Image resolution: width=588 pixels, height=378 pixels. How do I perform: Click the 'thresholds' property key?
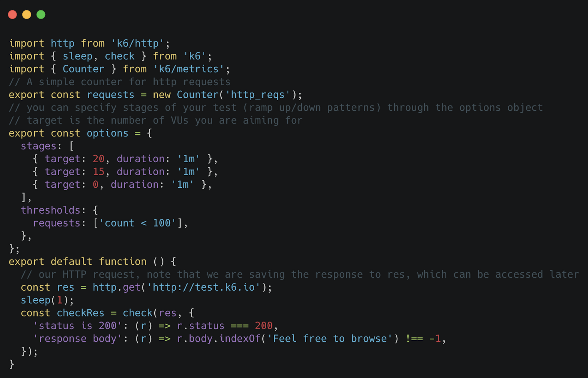[51, 210]
